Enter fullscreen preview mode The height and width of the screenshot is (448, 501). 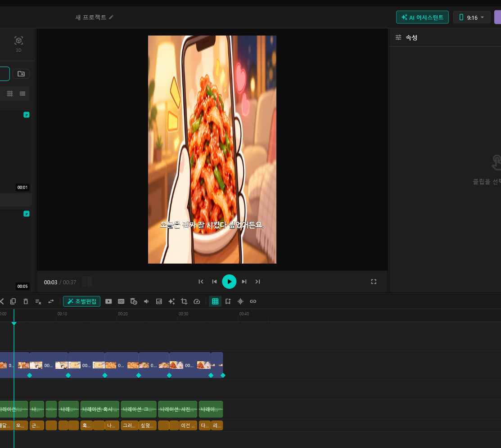tap(374, 282)
